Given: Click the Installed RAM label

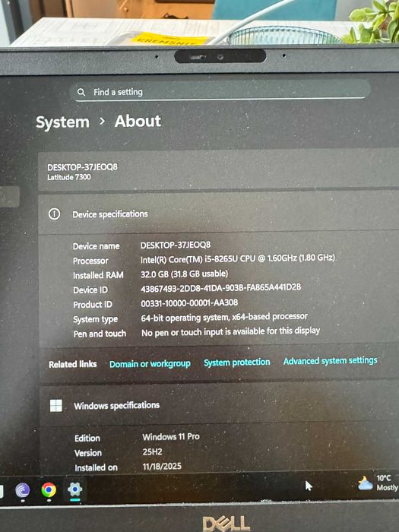Looking at the screenshot, I should pyautogui.click(x=98, y=275).
